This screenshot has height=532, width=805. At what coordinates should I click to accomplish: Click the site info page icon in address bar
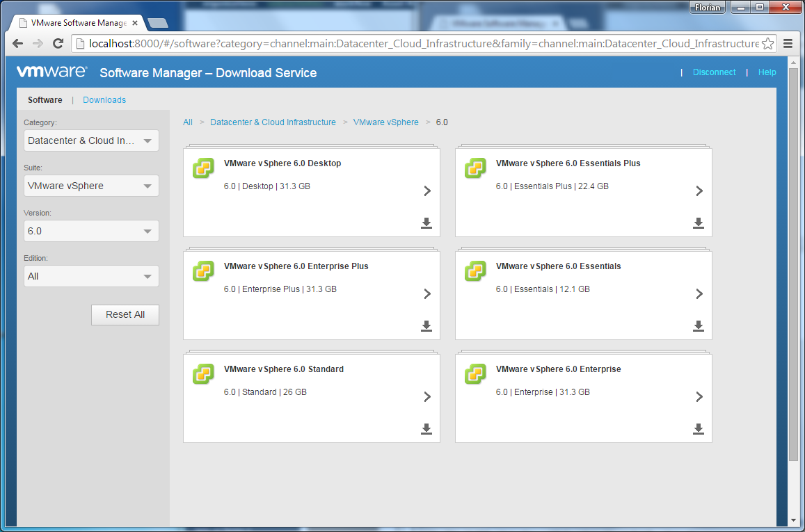[80, 44]
